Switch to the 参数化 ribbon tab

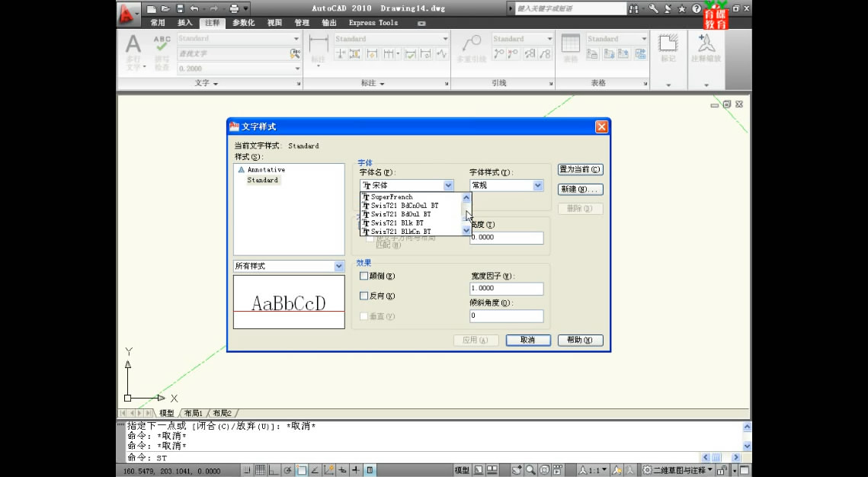(x=244, y=23)
